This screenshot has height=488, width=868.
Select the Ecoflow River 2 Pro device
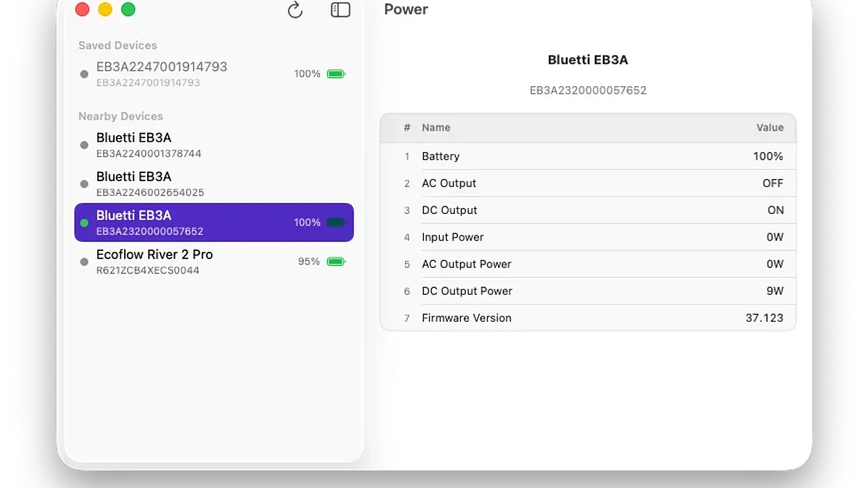click(214, 261)
